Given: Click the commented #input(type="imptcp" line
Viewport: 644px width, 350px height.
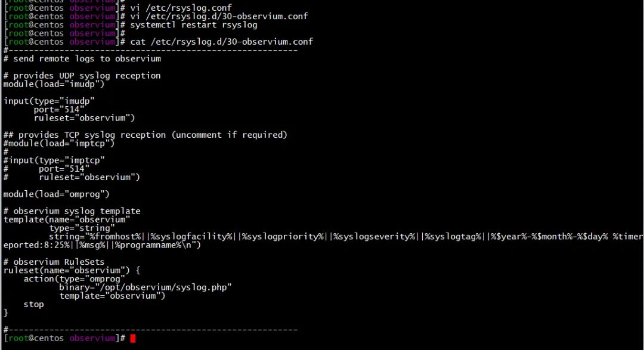Looking at the screenshot, I should [x=54, y=160].
